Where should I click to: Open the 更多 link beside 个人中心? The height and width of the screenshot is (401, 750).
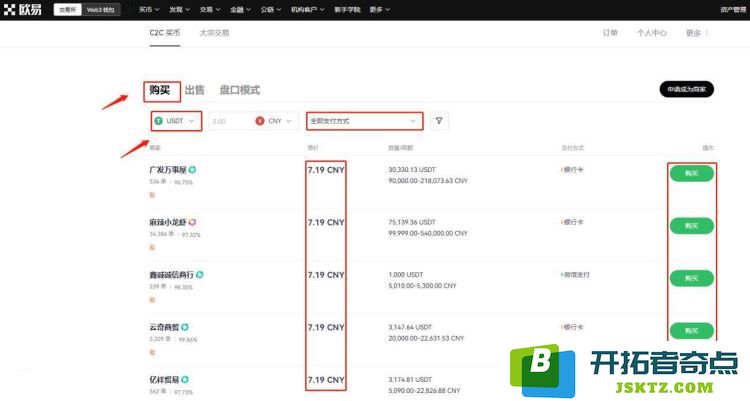(x=696, y=33)
